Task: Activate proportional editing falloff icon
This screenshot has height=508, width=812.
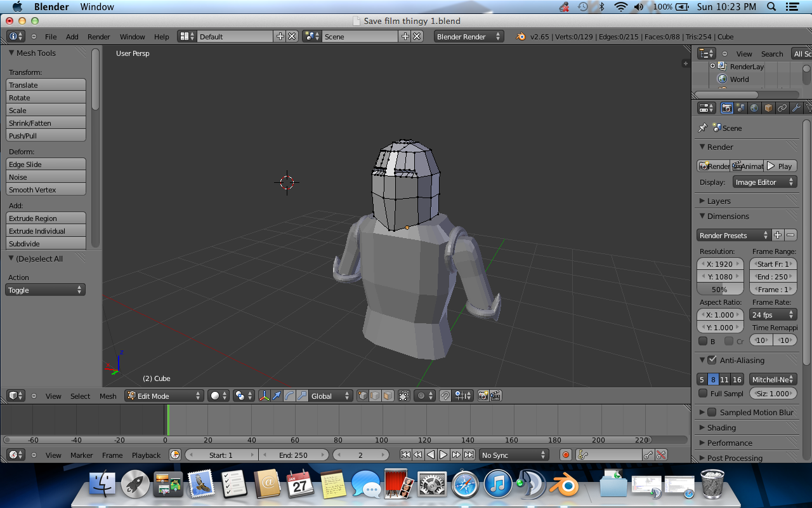Action: click(421, 396)
